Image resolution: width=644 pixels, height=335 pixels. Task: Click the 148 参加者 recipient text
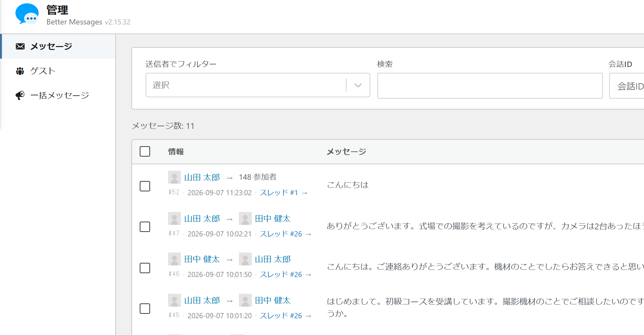258,177
